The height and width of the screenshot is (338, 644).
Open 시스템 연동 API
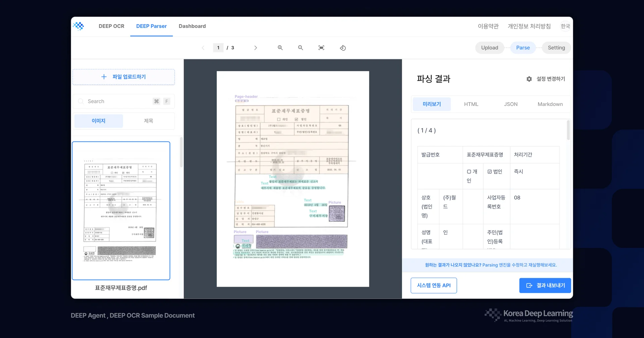pyautogui.click(x=433, y=285)
